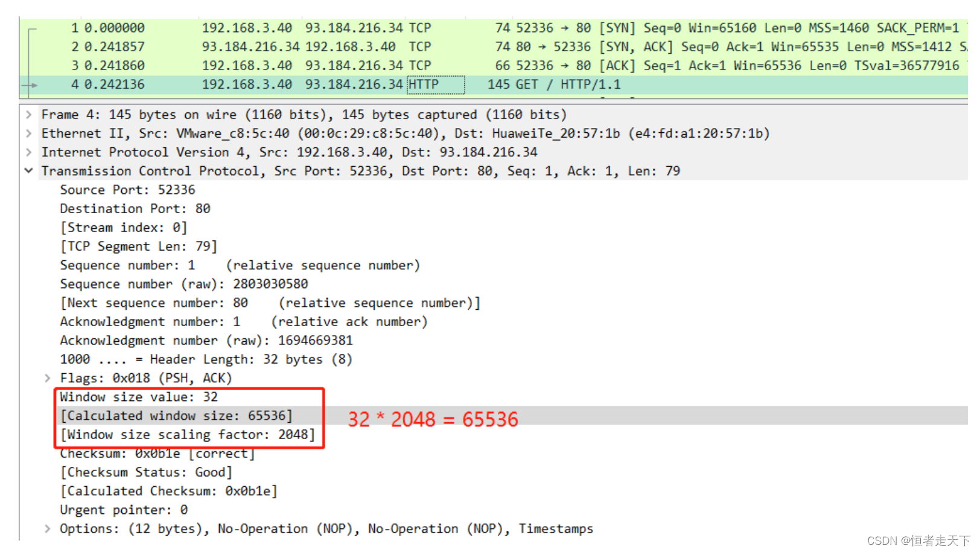This screenshot has width=980, height=552.
Task: Select Sequence number (raw): 2803030580
Action: click(x=184, y=284)
